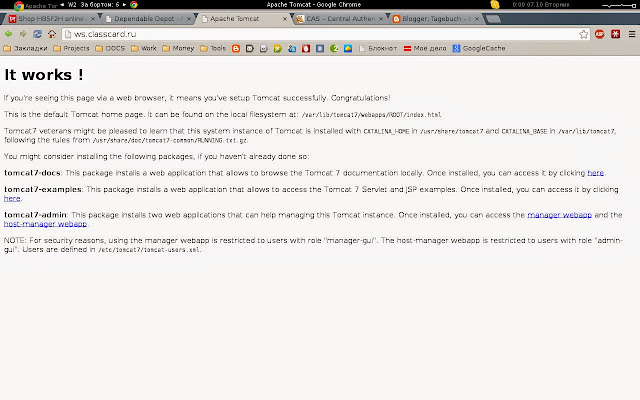Open the Projects bookmarks folder

[71, 49]
